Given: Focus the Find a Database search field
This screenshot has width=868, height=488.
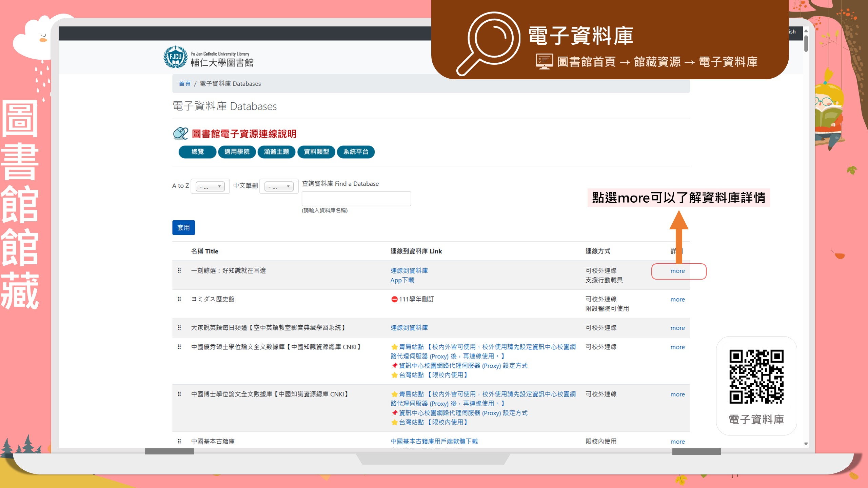Looking at the screenshot, I should (x=356, y=199).
